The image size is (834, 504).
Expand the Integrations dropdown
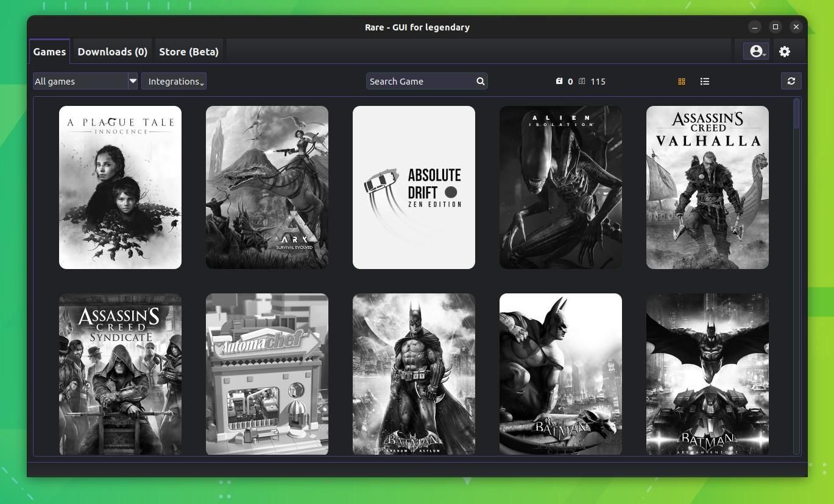coord(174,81)
